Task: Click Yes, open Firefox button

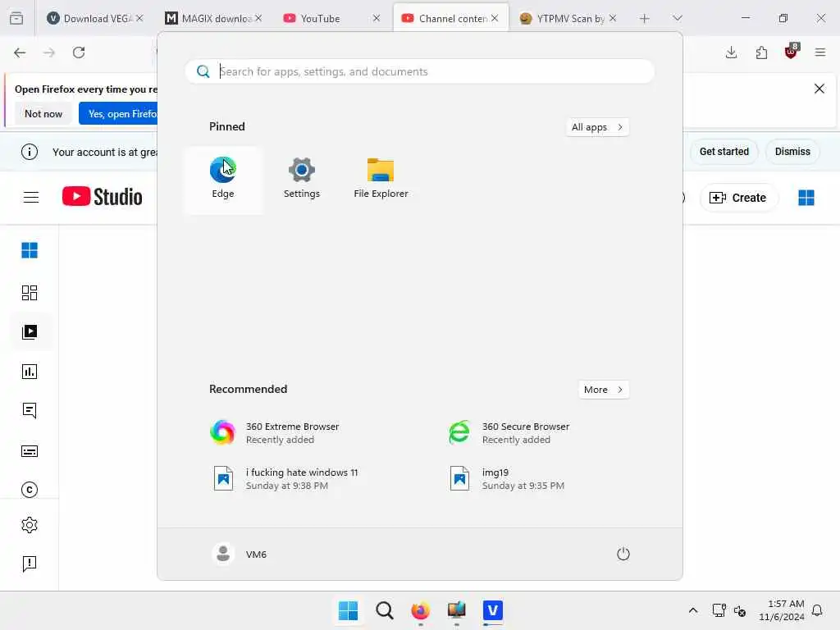Action: [x=118, y=113]
